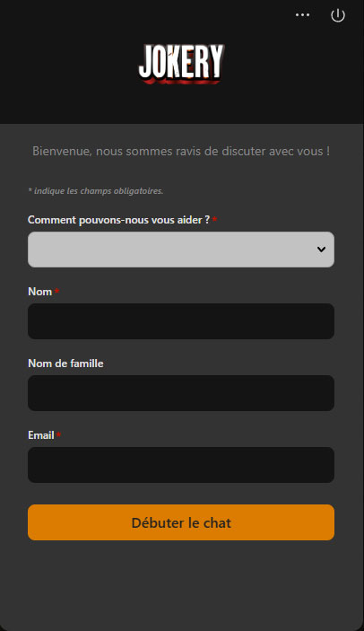The height and width of the screenshot is (631, 364).
Task: Click the 'Comment pouvons-nous vous aider ?' label
Action: coord(119,220)
